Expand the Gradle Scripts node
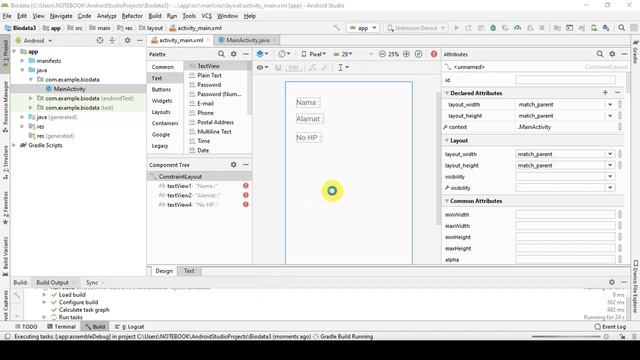This screenshot has height=360, width=640. pos(14,145)
